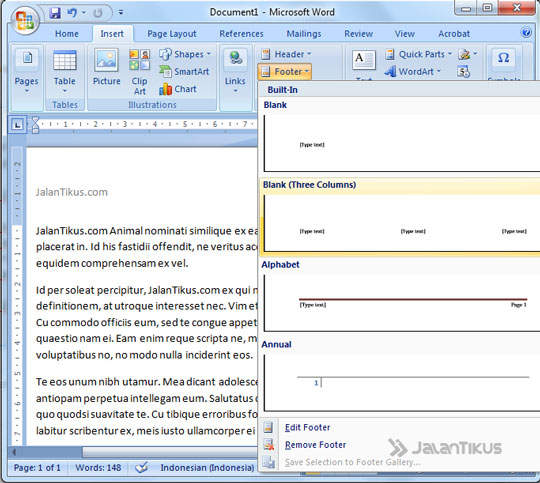
Task: Click the JalanTikus.com header text
Action: click(72, 192)
